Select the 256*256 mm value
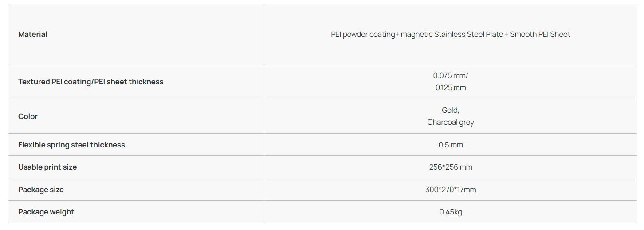 click(x=450, y=167)
